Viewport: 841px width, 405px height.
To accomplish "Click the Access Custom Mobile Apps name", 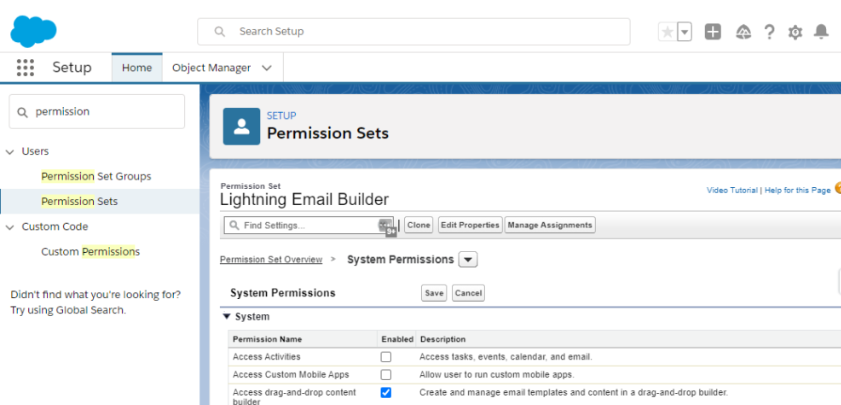I will point(291,374).
